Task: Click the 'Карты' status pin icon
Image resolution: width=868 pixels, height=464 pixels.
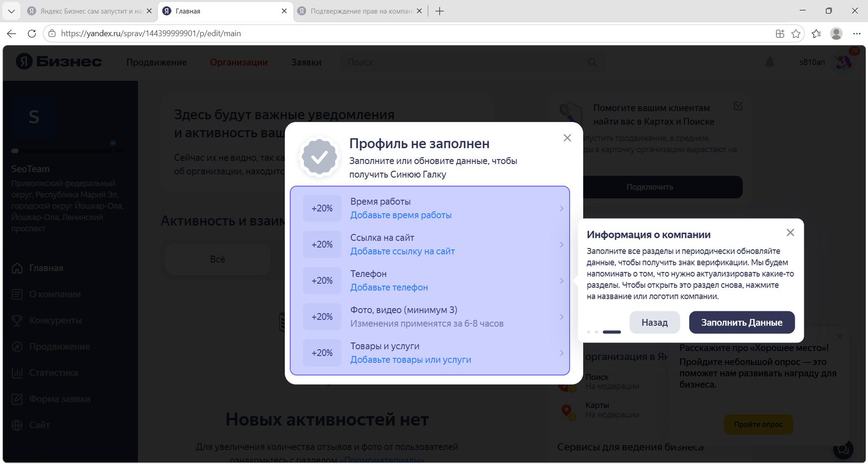Action: (567, 411)
